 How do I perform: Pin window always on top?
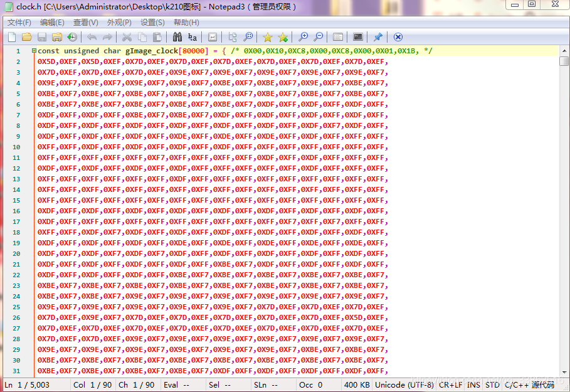pos(377,37)
